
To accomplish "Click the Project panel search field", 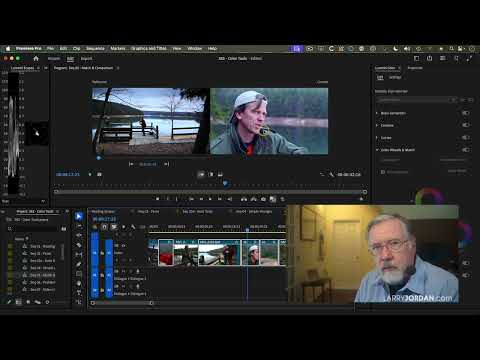I will point(36,229).
